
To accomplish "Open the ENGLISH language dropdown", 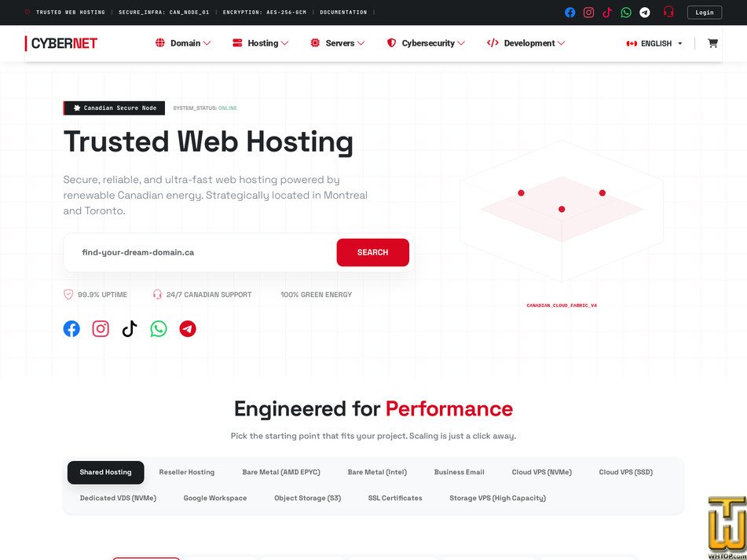I will click(654, 43).
